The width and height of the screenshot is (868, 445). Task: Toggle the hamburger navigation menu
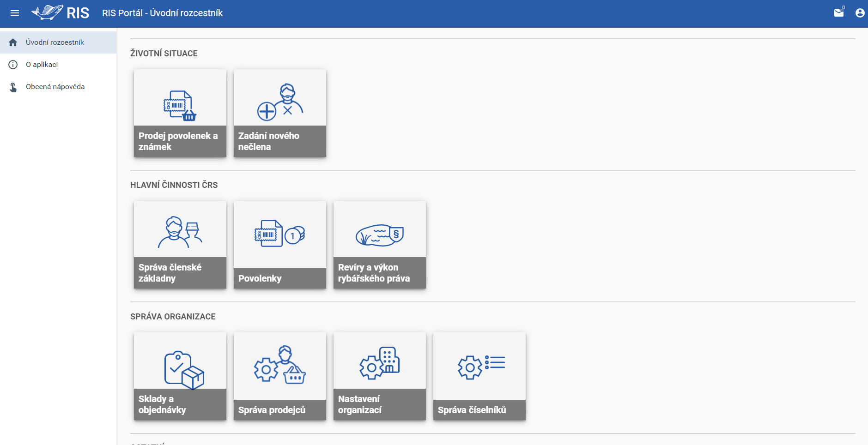click(15, 13)
